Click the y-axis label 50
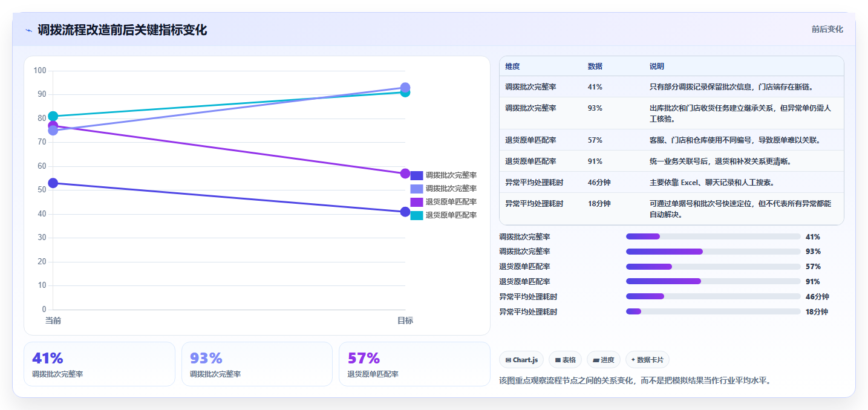 pyautogui.click(x=42, y=190)
